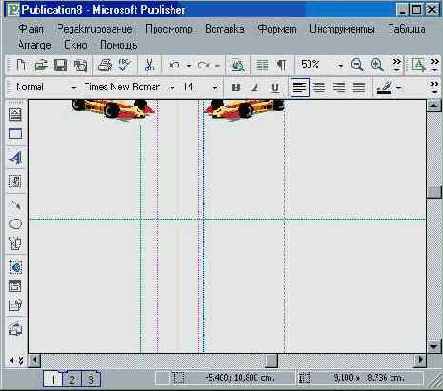
Task: Toggle Bold formatting
Action: tap(236, 87)
